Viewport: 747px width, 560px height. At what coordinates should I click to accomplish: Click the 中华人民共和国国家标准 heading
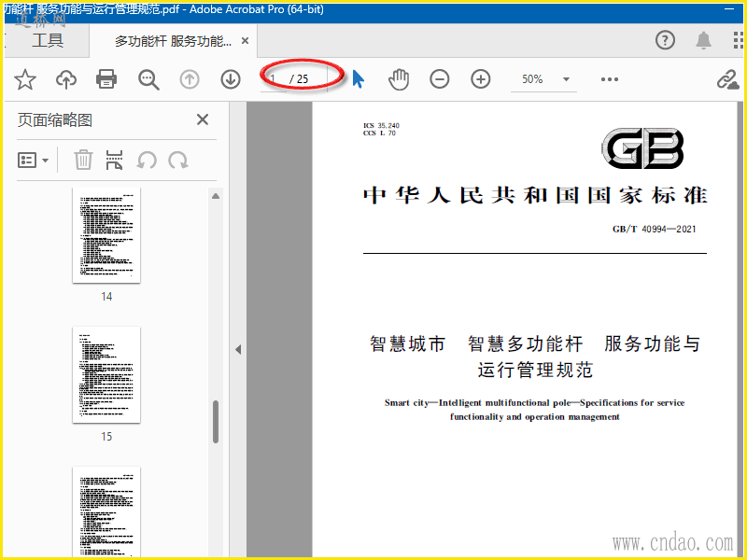(535, 195)
